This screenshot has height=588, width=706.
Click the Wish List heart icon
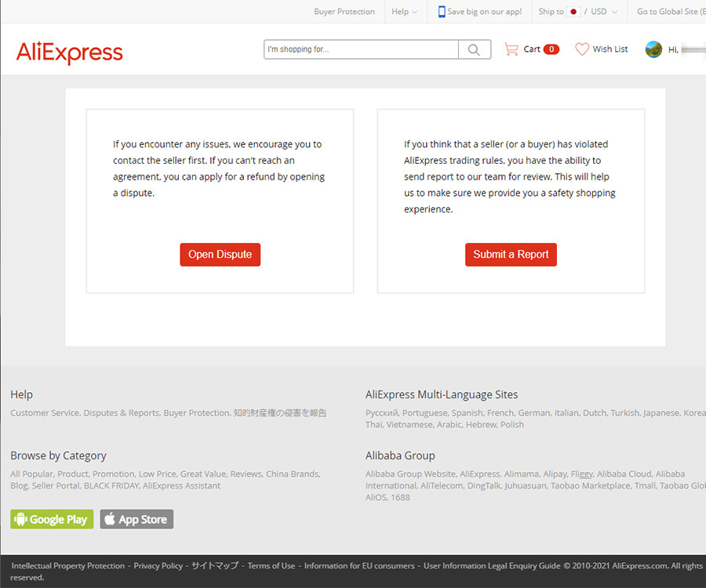coord(582,49)
